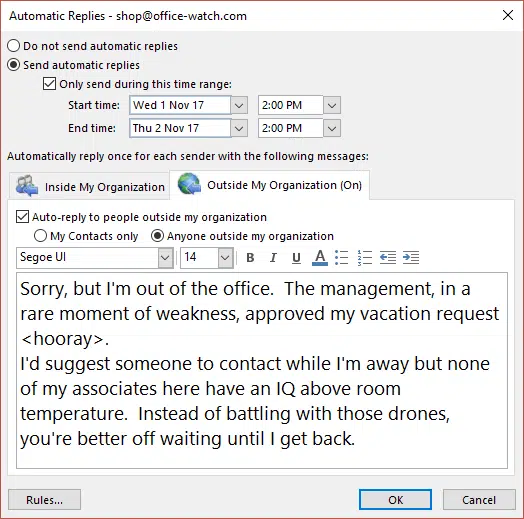Increase the paragraph indent
The height and width of the screenshot is (519, 524).
tap(411, 258)
